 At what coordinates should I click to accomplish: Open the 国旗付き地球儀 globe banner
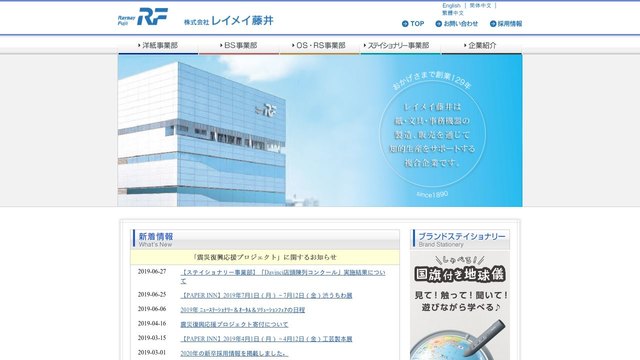tap(460, 305)
